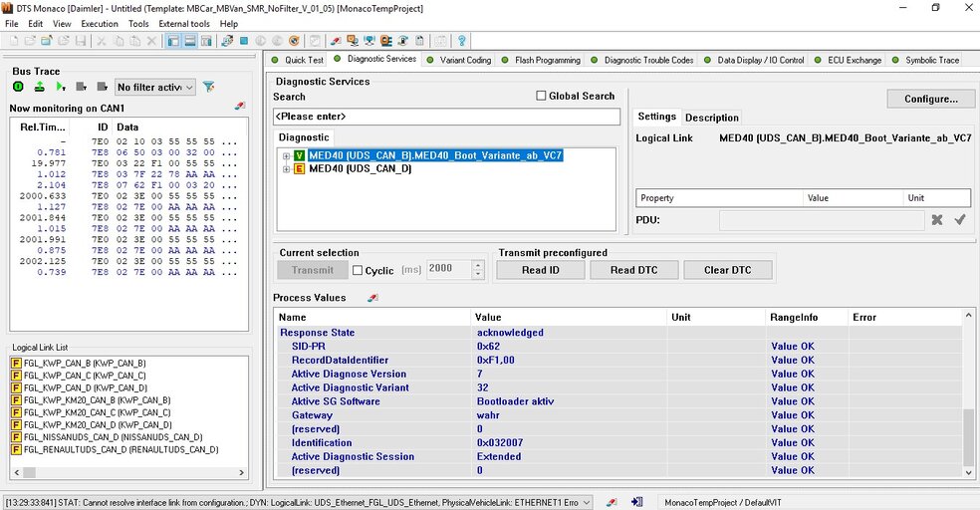Viewport: 980px width, 510px height.
Task: Click the green play Bus Trace icon
Action: (60, 87)
